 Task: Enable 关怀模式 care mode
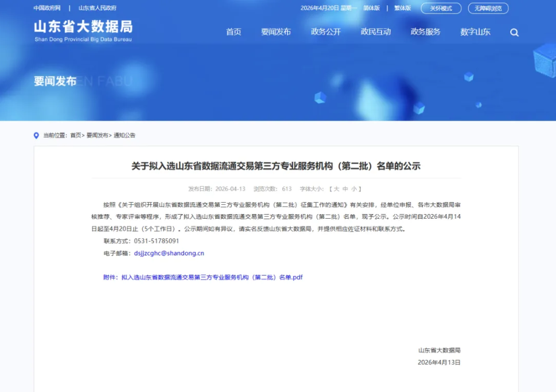coord(441,9)
